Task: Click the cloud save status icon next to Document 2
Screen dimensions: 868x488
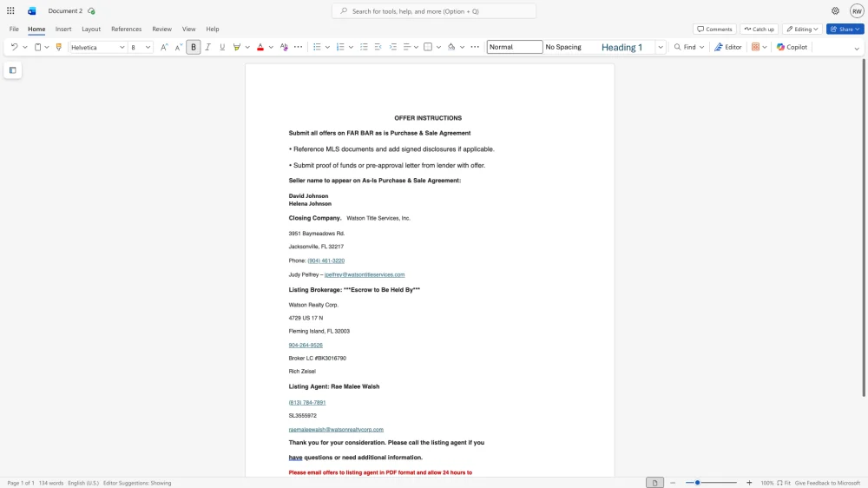Action: [91, 11]
